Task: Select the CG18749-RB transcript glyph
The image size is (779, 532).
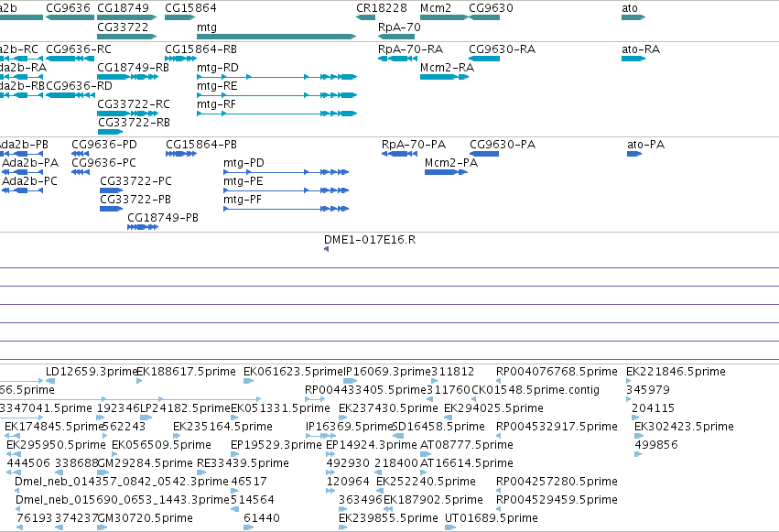Action: pos(127,77)
